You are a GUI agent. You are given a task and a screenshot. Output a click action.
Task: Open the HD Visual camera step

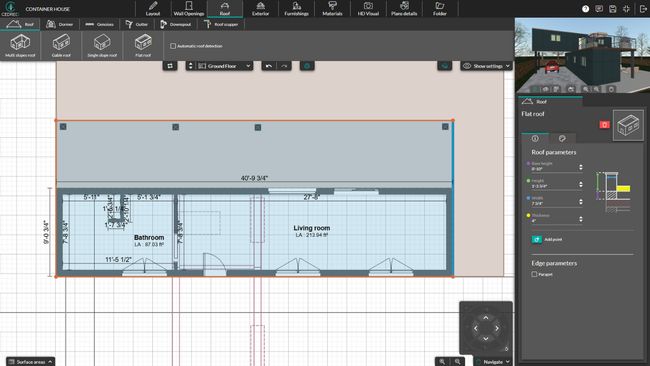(x=368, y=9)
